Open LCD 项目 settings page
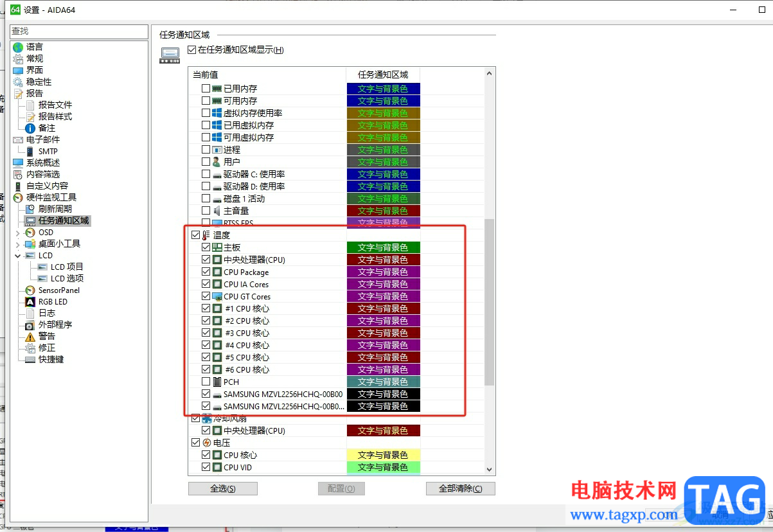This screenshot has width=773, height=532. tap(67, 267)
